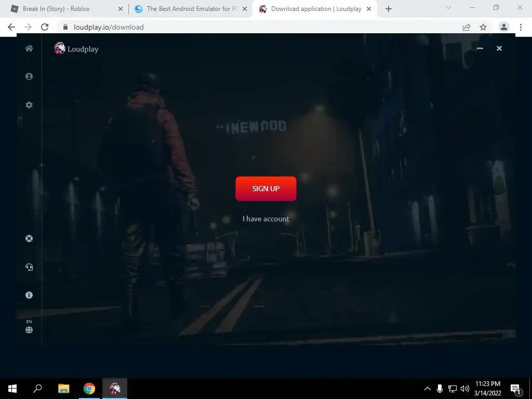
Task: Open File Explorer from taskbar
Action: click(x=63, y=389)
